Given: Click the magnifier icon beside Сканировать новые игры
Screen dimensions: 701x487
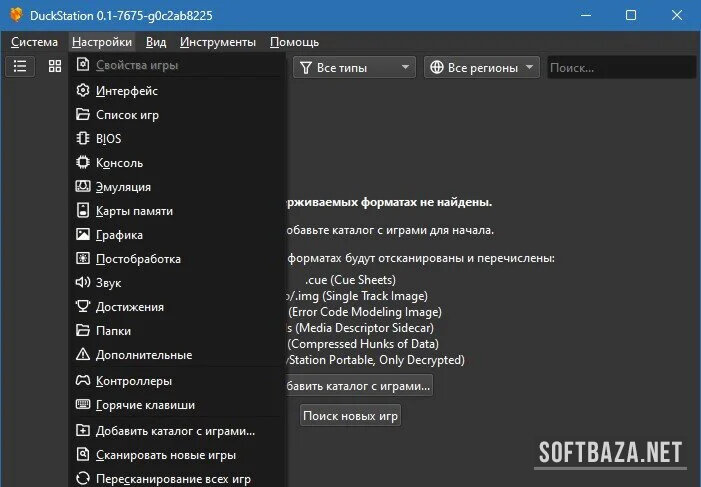Looking at the screenshot, I should 83,454.
